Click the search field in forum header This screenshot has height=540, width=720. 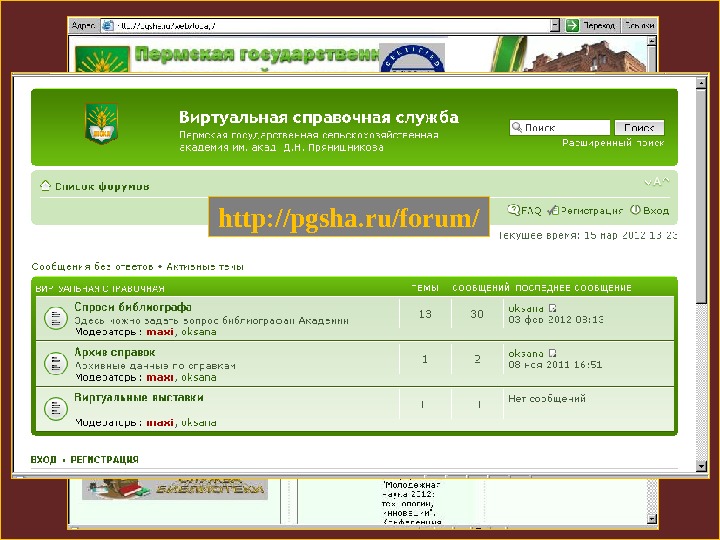pyautogui.click(x=559, y=128)
